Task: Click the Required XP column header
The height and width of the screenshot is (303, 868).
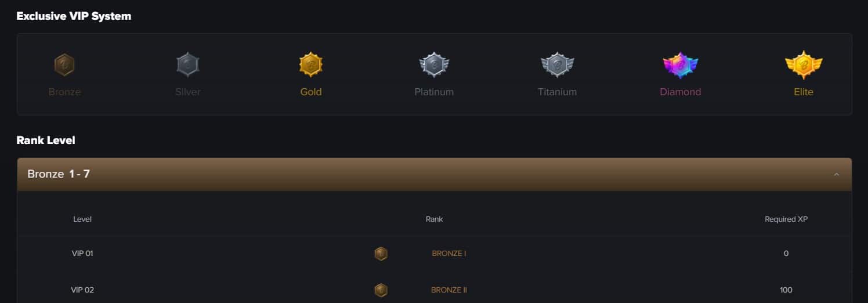Action: tap(786, 219)
